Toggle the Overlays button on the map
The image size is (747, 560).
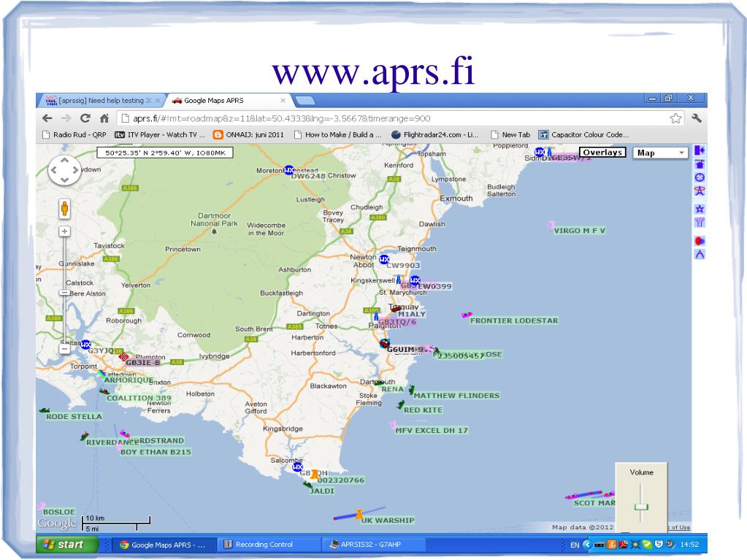click(602, 153)
